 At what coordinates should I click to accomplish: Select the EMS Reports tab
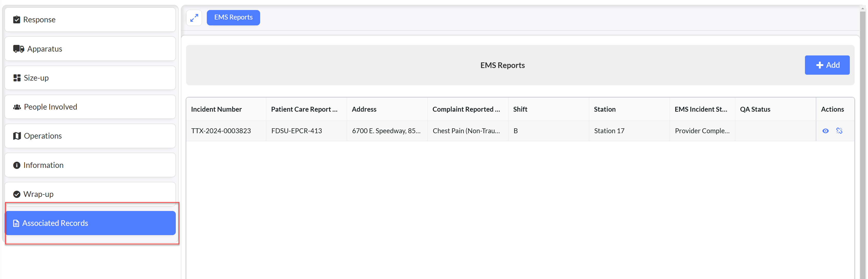tap(233, 17)
